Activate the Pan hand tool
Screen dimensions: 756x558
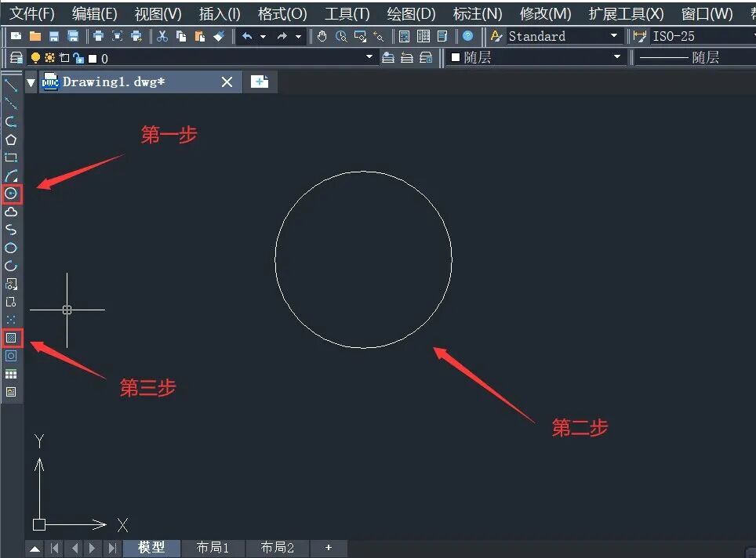[322, 36]
